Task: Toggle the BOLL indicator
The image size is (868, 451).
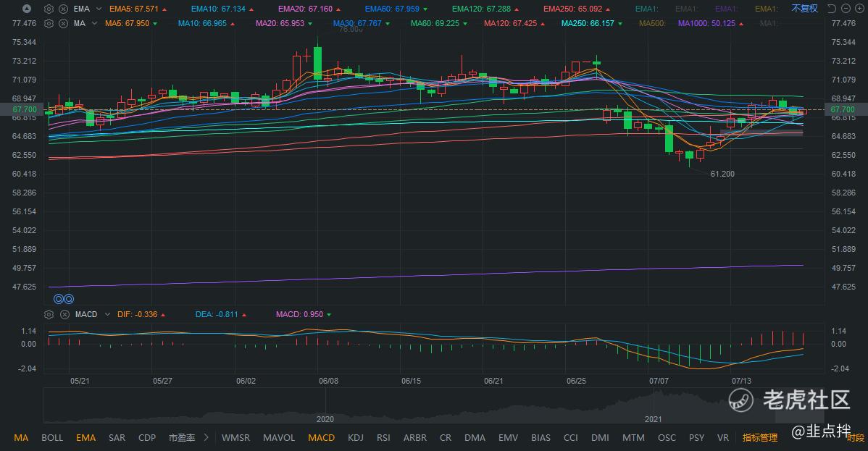Action: 52,438
